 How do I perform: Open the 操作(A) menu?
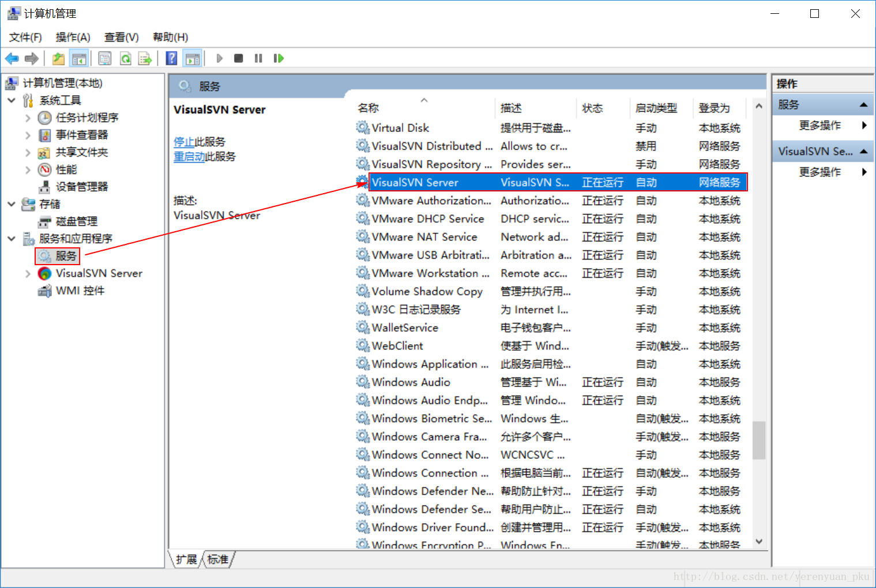point(73,37)
